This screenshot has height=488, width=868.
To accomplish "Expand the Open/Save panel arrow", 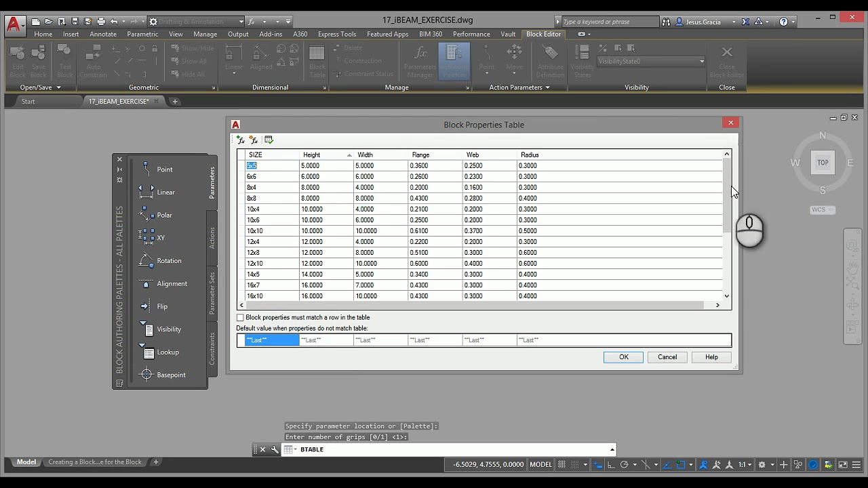I will 58,87.
